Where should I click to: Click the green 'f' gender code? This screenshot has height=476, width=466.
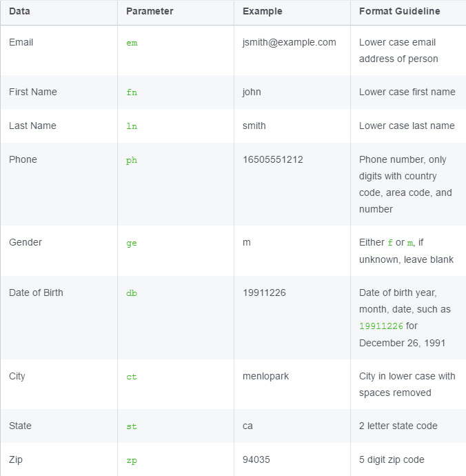[x=390, y=243]
